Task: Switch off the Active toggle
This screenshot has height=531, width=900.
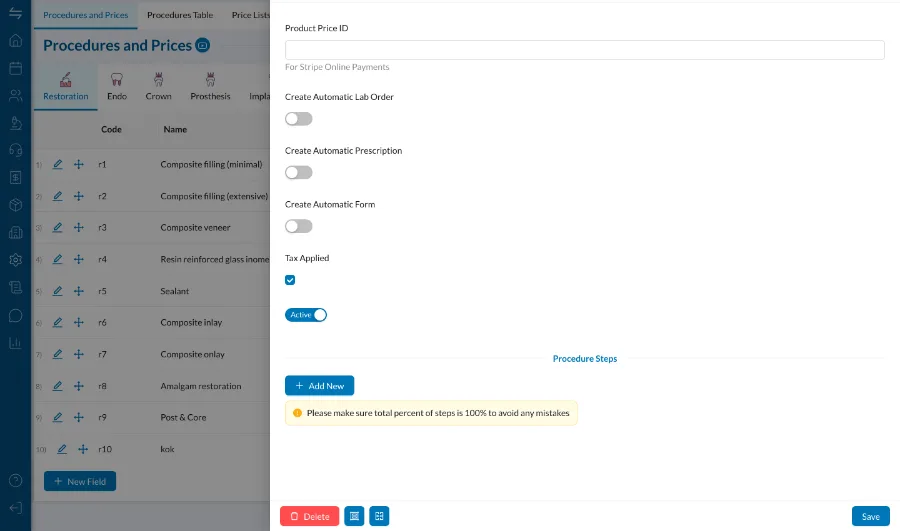Action: [306, 315]
